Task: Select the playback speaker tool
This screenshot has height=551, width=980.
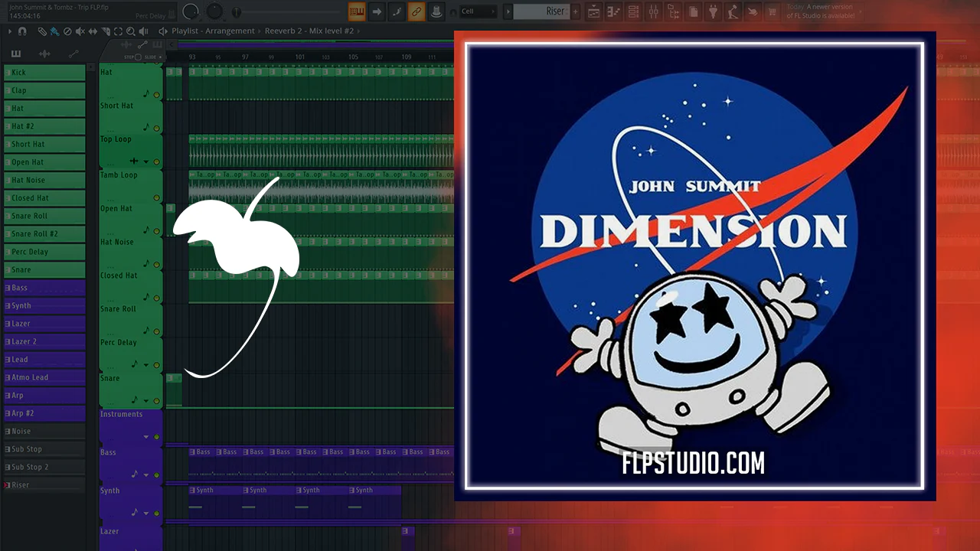Action: tap(143, 31)
